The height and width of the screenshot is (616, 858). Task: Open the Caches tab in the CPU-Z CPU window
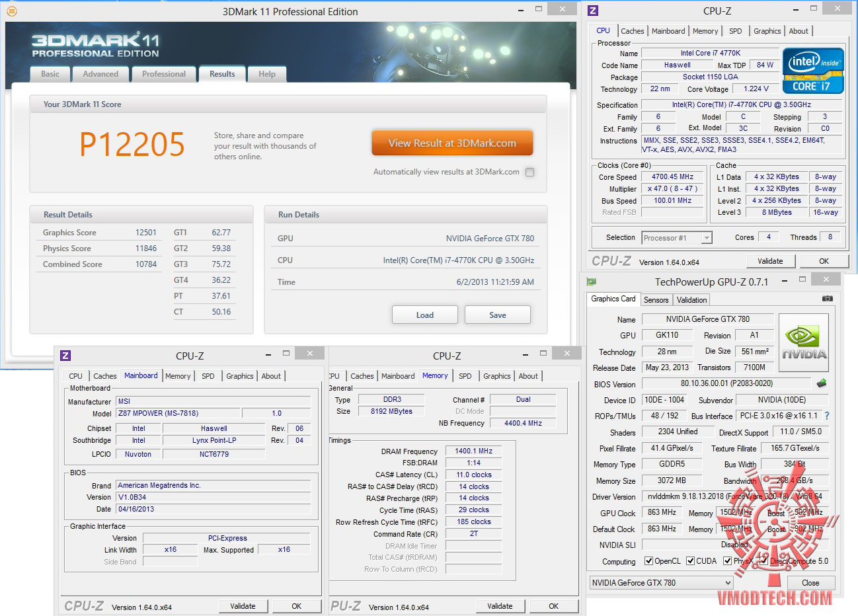coord(633,31)
